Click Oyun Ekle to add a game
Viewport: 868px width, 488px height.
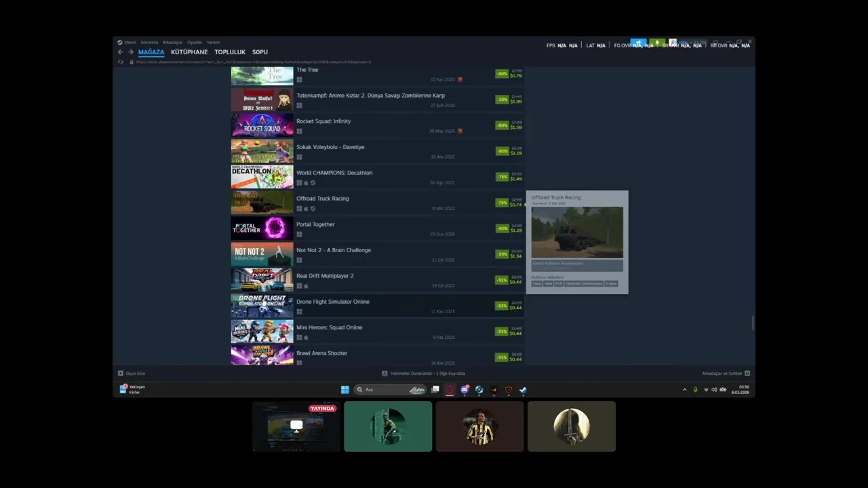pos(132,373)
